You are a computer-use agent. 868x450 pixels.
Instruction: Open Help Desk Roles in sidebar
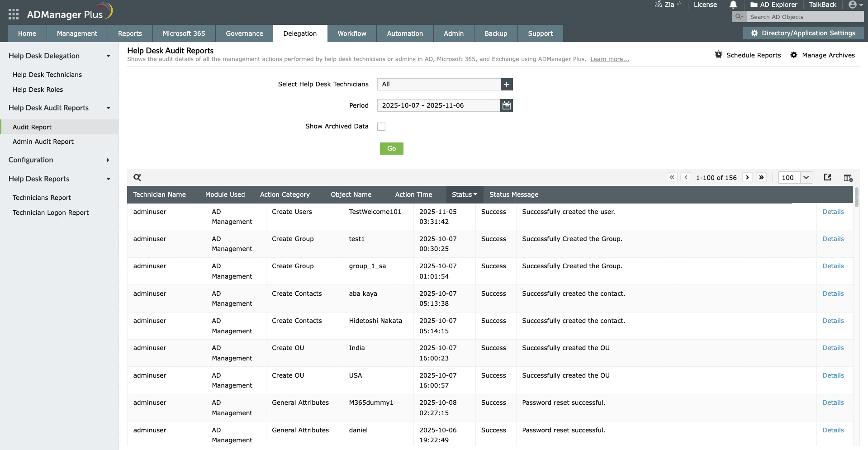(x=38, y=90)
